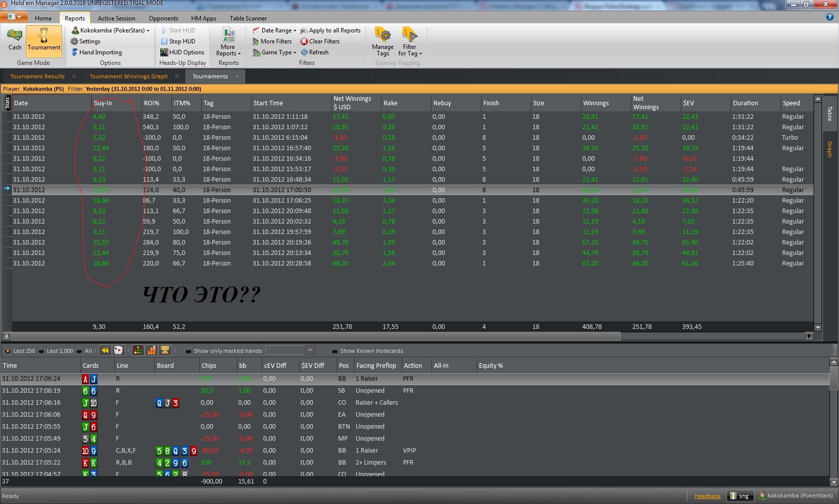The height and width of the screenshot is (504, 839).
Task: Open the Feedback link
Action: [707, 496]
